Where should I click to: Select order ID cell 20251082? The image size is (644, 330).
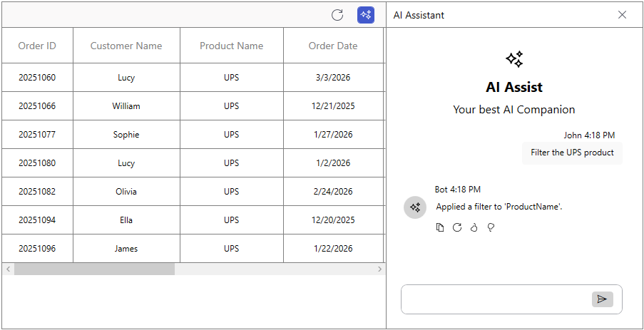point(37,192)
